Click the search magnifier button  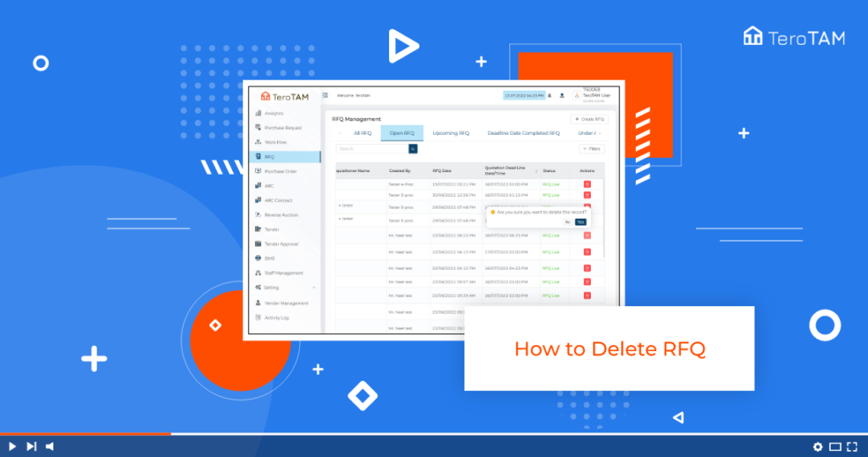click(x=413, y=149)
